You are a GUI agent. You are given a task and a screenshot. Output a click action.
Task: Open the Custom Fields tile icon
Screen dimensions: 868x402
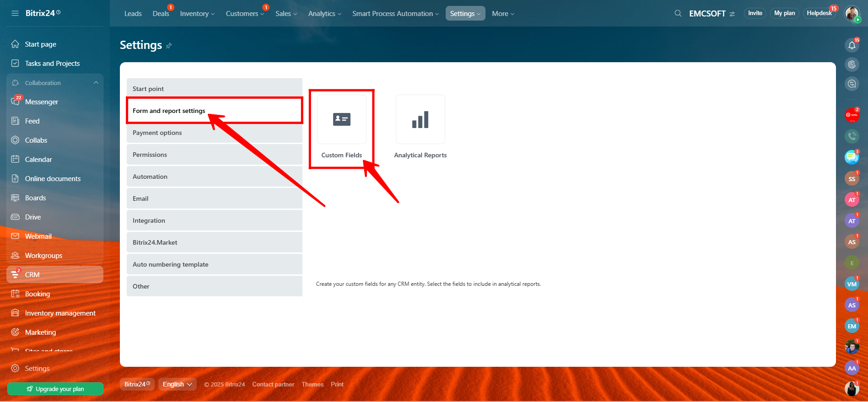(x=342, y=119)
